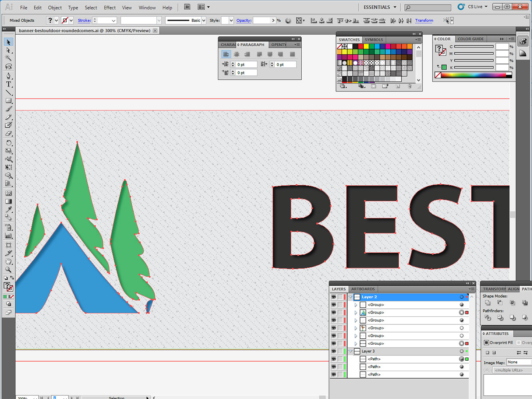Toggle the Overprint Fill checkbox
The width and height of the screenshot is (532, 399).
click(x=487, y=343)
